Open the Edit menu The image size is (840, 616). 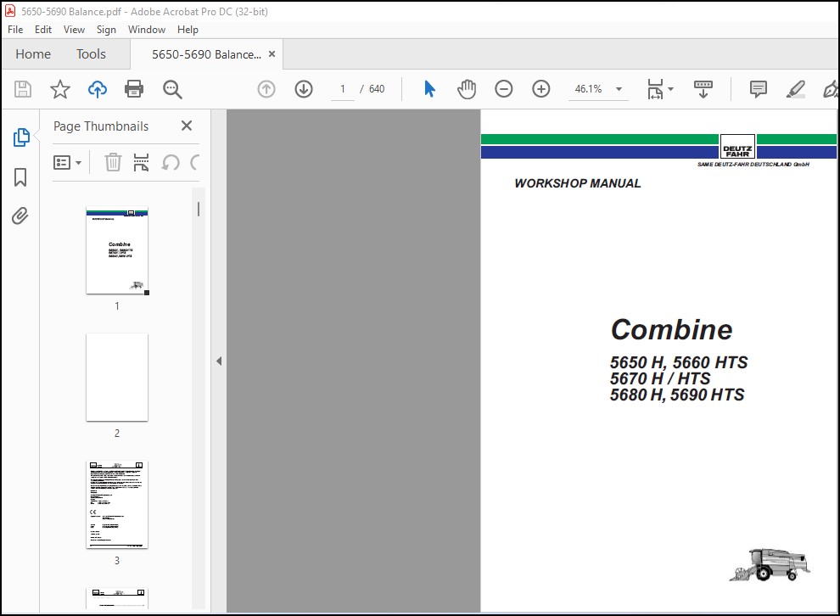pos(43,30)
